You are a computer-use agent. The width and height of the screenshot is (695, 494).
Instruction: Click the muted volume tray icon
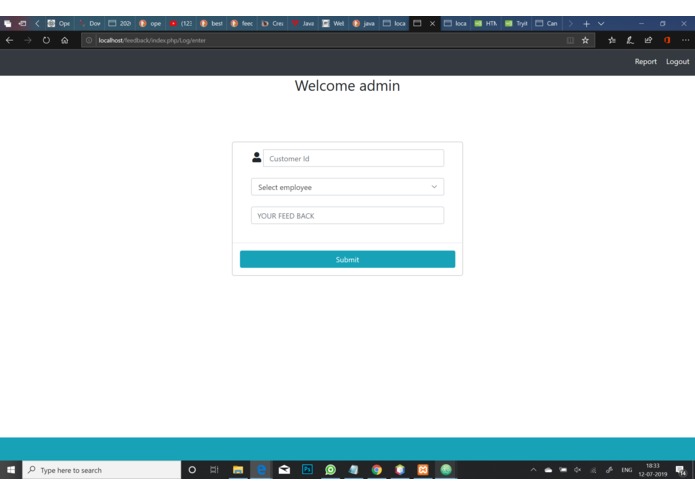coord(578,470)
